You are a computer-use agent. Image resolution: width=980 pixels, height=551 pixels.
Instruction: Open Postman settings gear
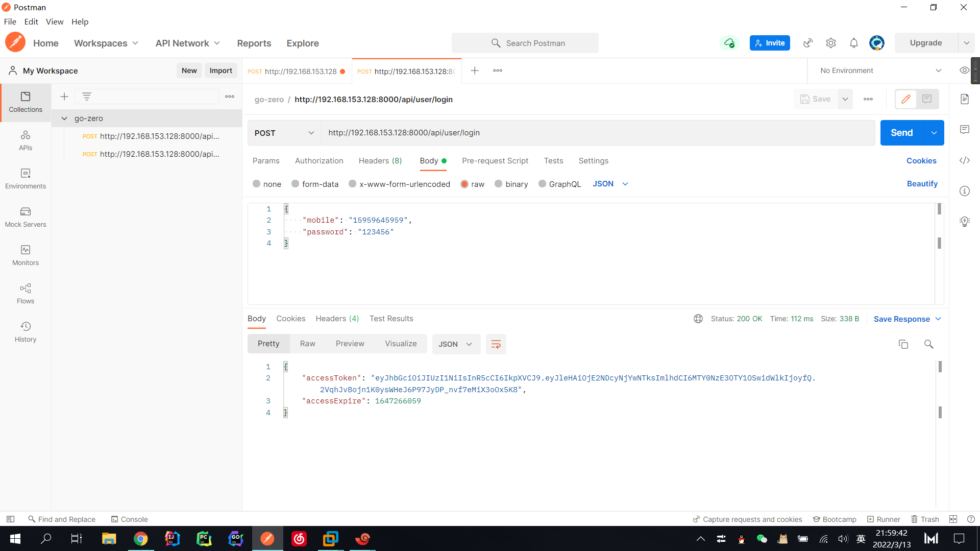tap(831, 43)
